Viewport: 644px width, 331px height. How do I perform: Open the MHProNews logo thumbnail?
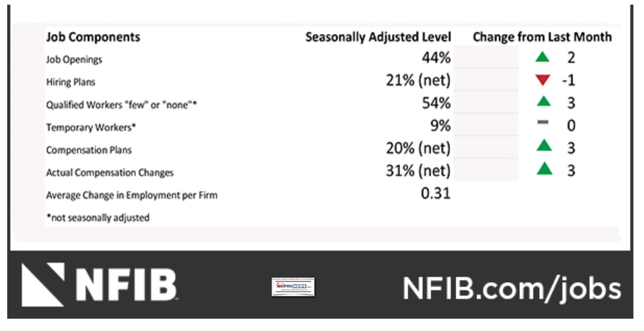coord(293,288)
